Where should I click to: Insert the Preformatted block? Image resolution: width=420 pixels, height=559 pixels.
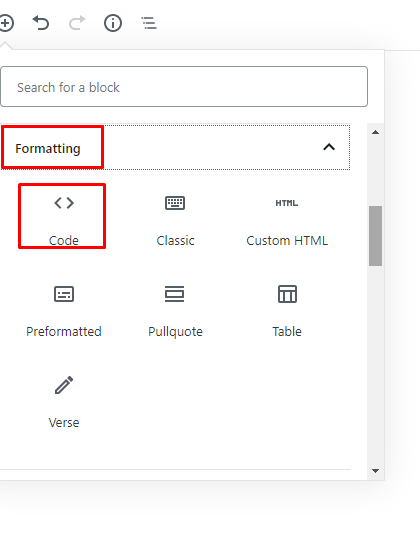point(64,309)
